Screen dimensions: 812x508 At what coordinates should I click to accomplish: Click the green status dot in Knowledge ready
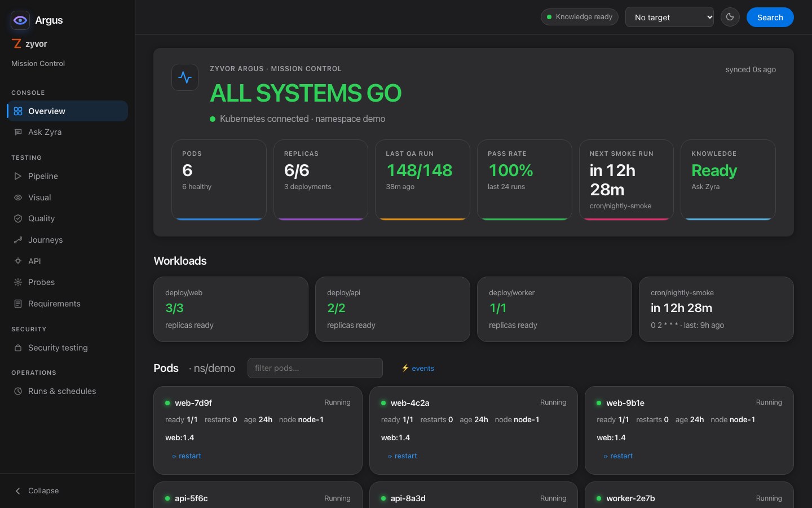click(549, 17)
